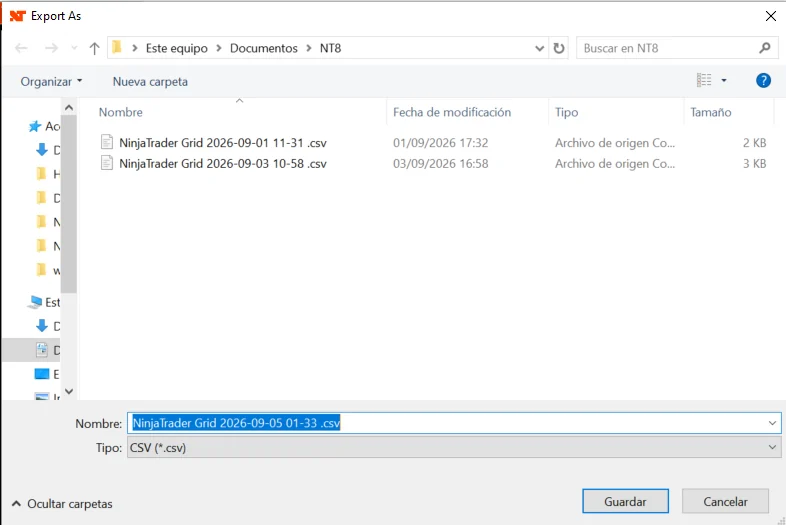This screenshot has width=786, height=525.
Task: Click the date 03/09/2026 16:58
Action: pos(440,163)
